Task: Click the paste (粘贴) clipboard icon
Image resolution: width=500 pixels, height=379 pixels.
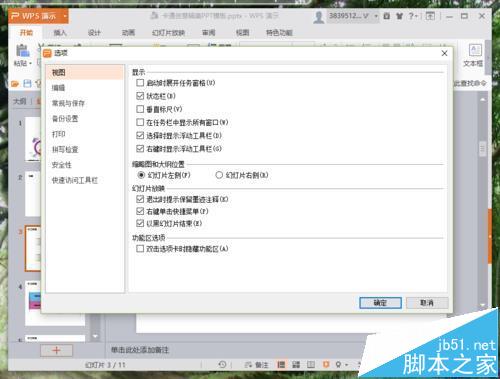Action: click(x=23, y=50)
